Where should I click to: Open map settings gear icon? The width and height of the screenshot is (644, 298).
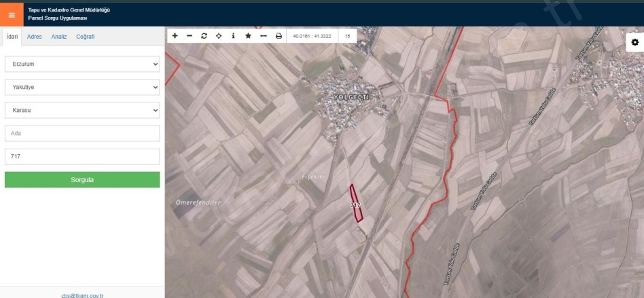[634, 42]
